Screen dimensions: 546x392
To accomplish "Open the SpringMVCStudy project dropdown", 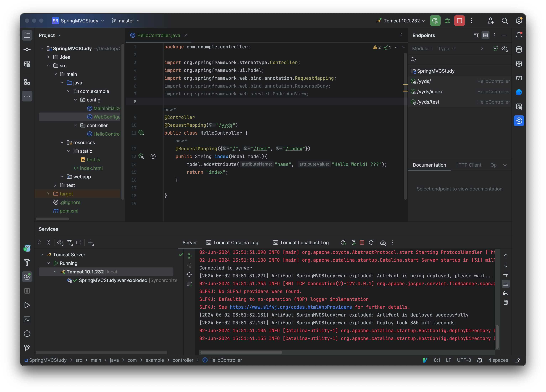I will pyautogui.click(x=78, y=21).
